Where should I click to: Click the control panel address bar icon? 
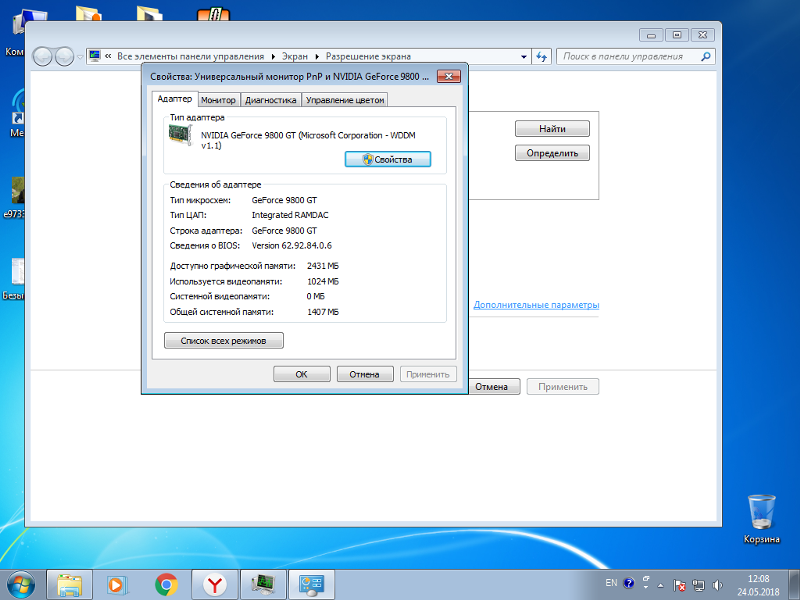94,56
